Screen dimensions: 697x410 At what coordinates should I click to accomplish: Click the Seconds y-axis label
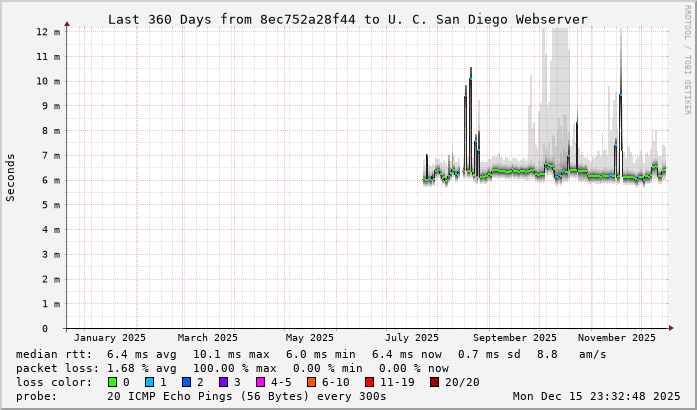tap(11, 177)
